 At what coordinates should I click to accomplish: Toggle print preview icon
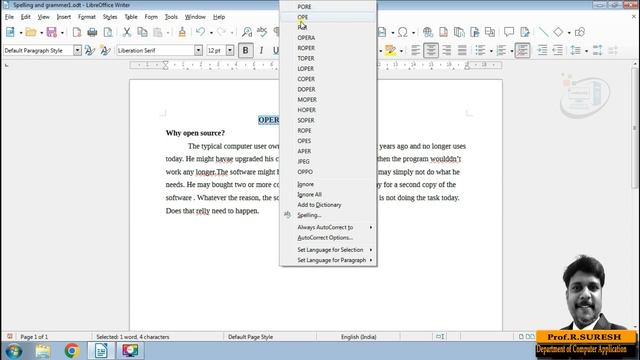[108, 32]
